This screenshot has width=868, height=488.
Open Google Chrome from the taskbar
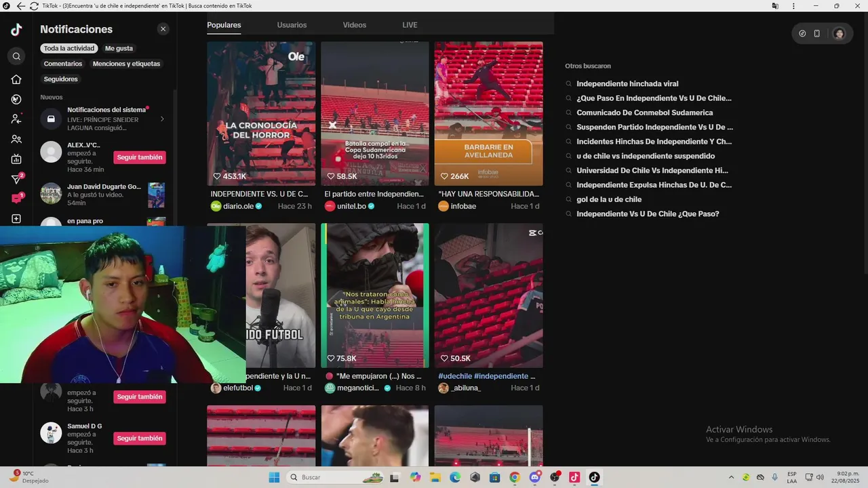click(515, 477)
